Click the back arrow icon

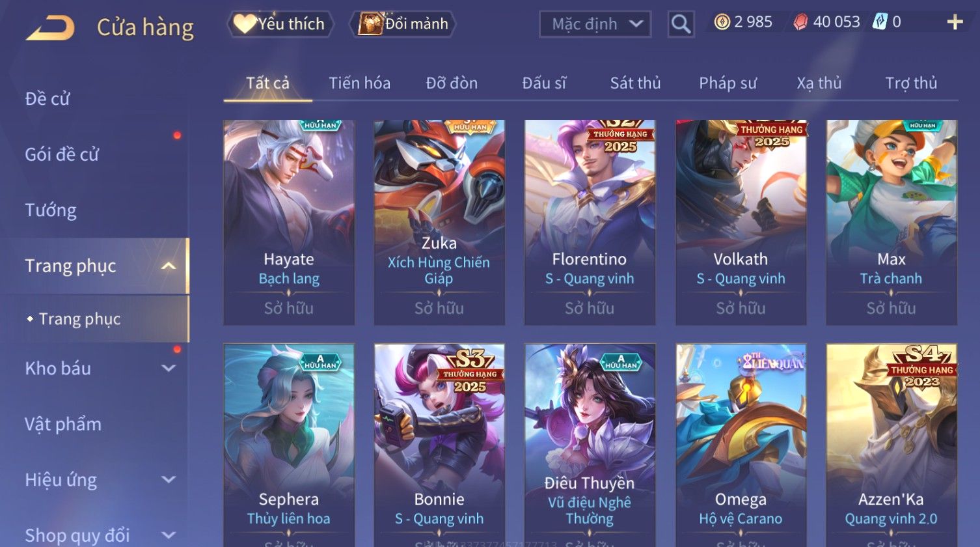(x=51, y=28)
